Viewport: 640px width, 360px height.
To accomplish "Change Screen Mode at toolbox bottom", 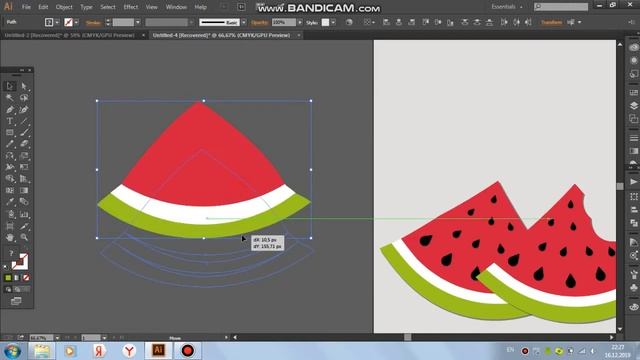I will pyautogui.click(x=16, y=301).
